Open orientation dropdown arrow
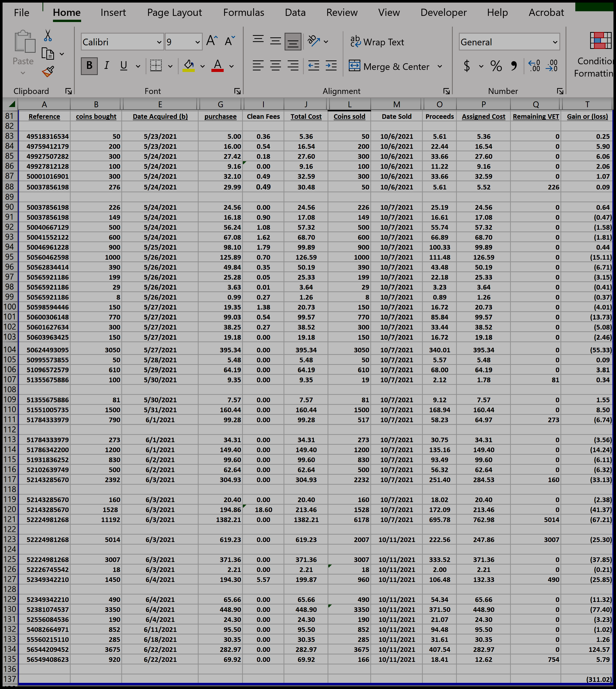The height and width of the screenshot is (689, 616). click(326, 42)
